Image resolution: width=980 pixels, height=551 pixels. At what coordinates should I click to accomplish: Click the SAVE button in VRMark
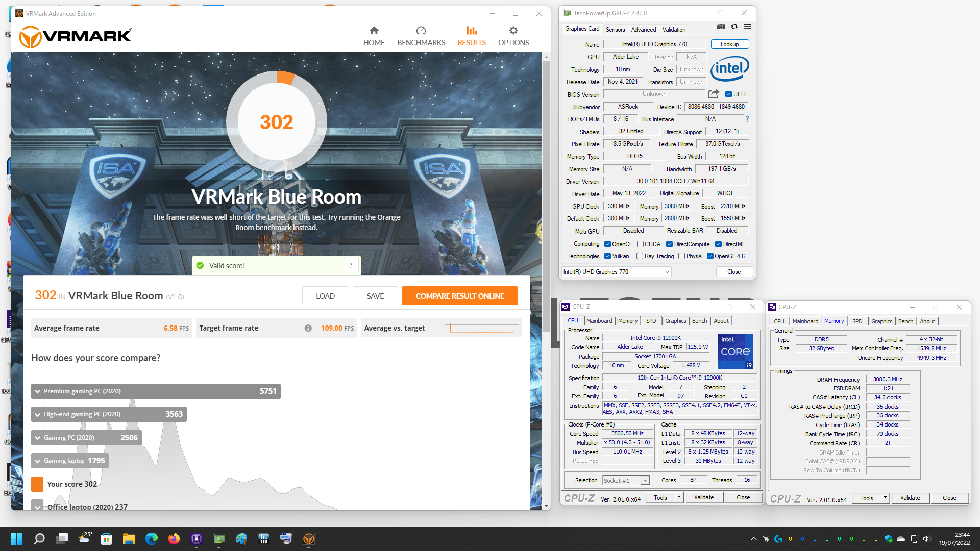tap(375, 296)
